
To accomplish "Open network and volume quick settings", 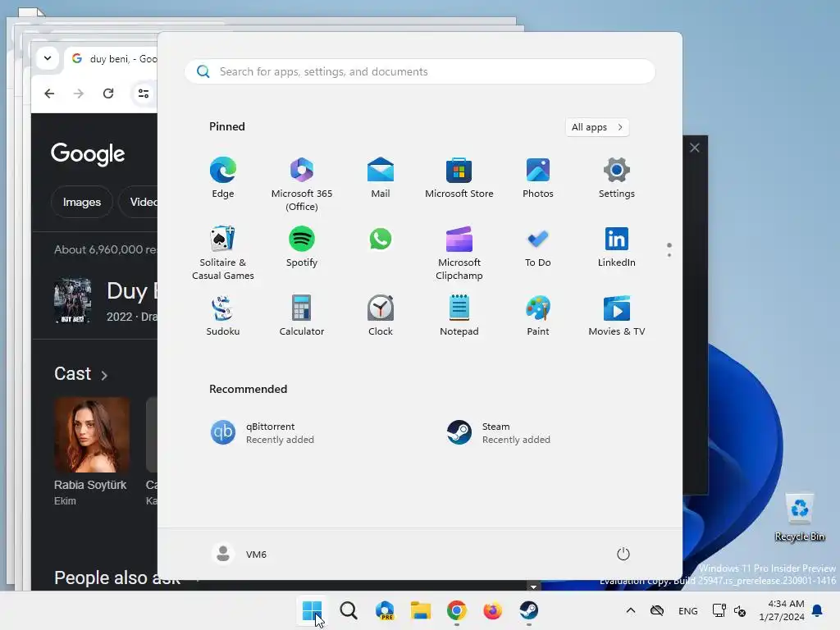I will point(729,610).
